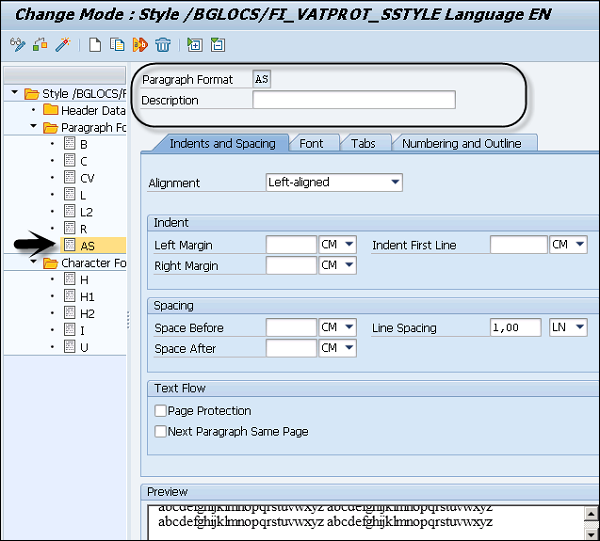Select the Header Data tree node

click(x=92, y=110)
